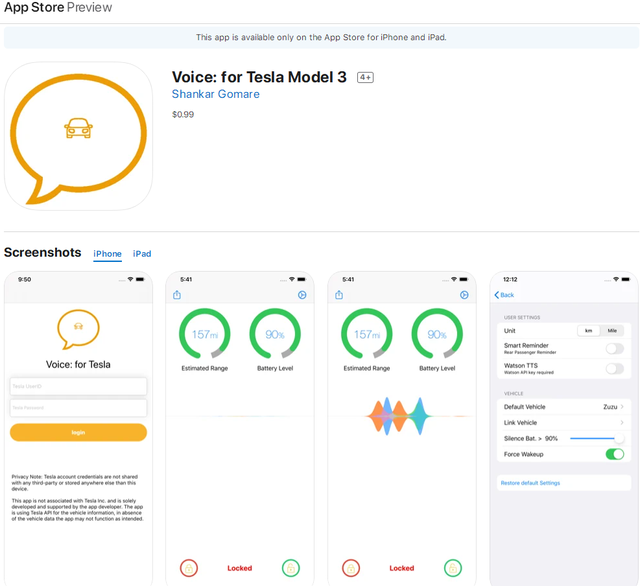Adjust the Silence Bat. slider handle

tap(619, 438)
